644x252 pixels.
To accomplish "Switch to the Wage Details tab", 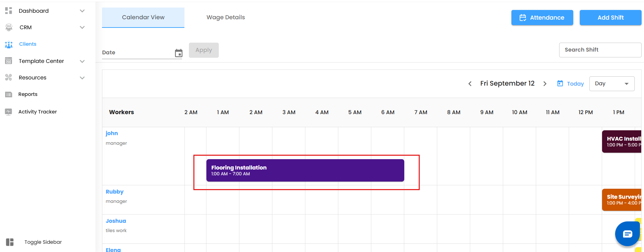I will 226,17.
